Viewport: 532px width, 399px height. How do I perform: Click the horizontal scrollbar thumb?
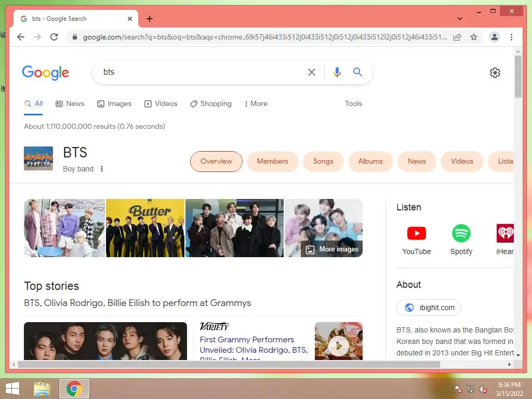229,364
